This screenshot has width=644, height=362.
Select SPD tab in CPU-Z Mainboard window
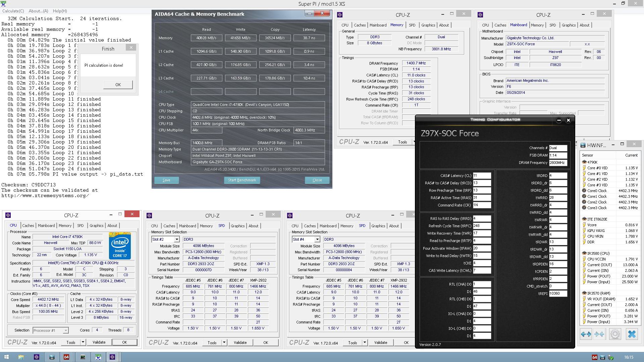pos(552,25)
